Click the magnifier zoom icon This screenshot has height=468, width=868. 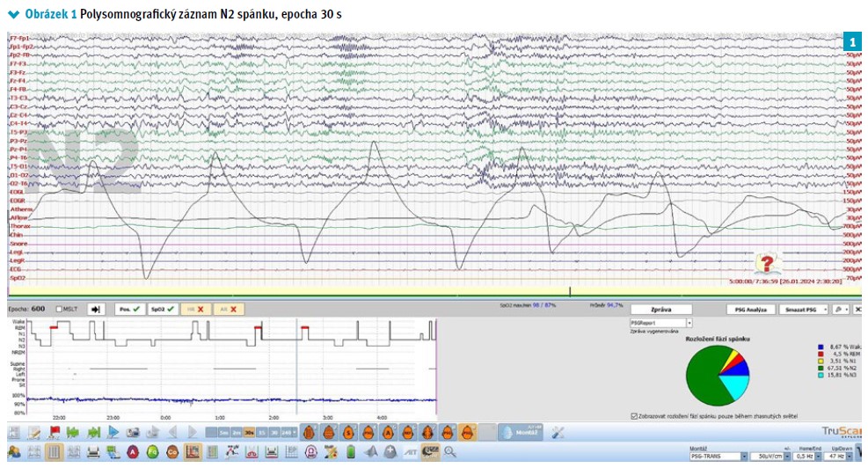point(451,452)
